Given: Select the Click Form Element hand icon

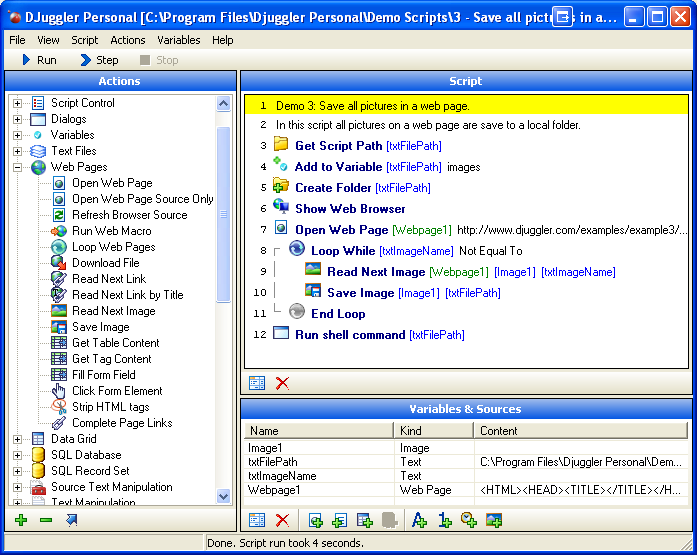Looking at the screenshot, I should tap(59, 391).
